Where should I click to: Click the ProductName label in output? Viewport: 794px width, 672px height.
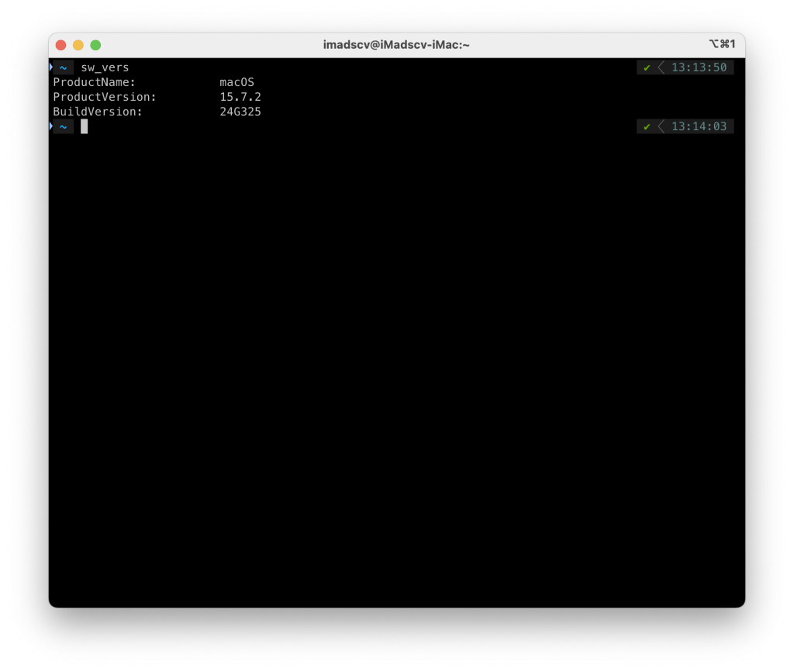click(x=94, y=82)
